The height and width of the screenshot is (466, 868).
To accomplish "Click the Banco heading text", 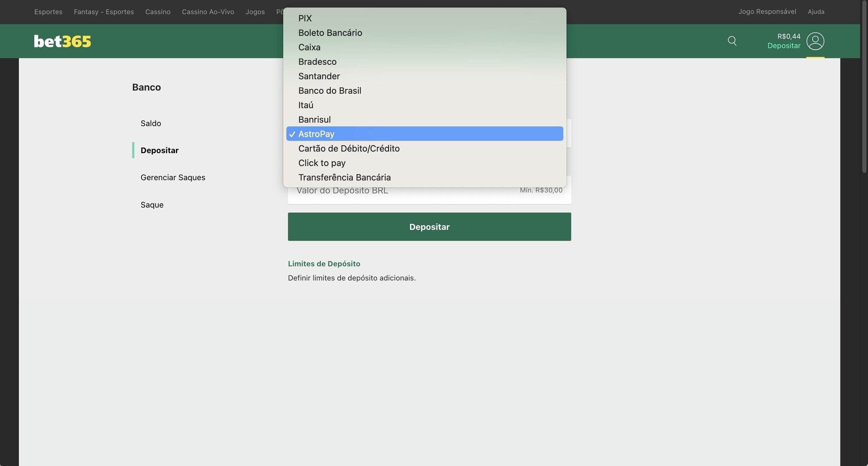I will [146, 87].
